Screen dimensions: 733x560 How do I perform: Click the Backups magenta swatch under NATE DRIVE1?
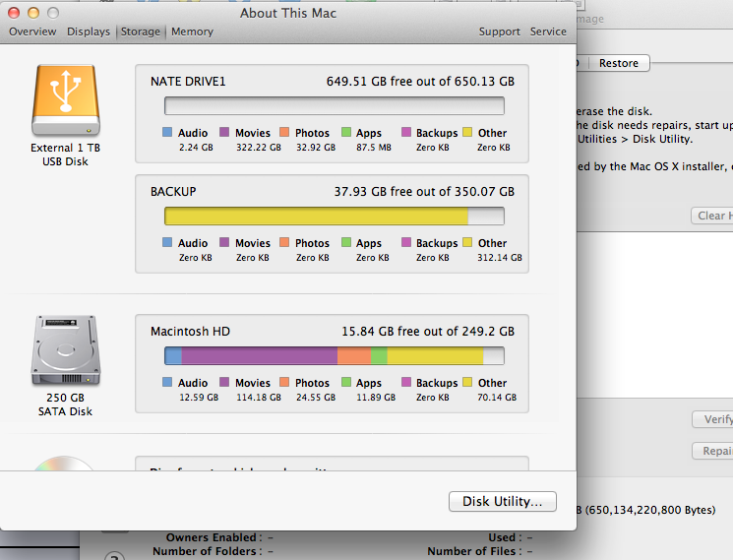coord(406,132)
